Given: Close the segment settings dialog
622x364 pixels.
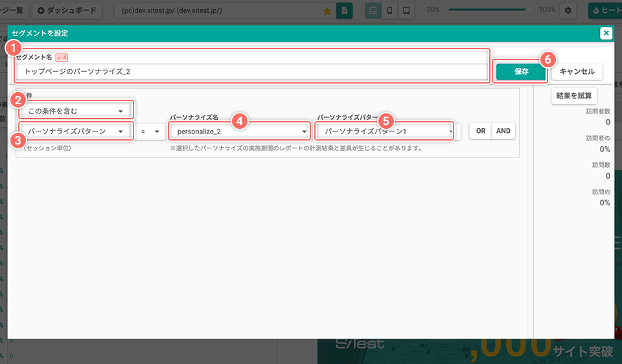Looking at the screenshot, I should coord(606,33).
